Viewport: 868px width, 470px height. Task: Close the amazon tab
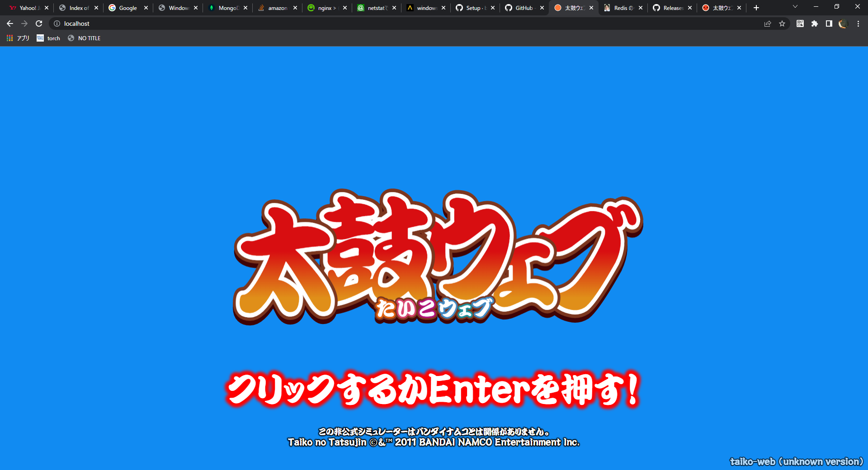coord(295,8)
